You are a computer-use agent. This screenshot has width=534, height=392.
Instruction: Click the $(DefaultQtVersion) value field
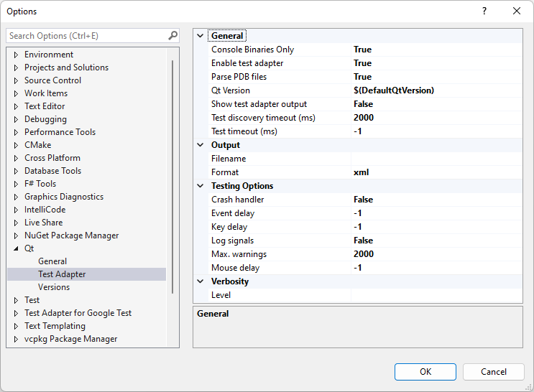(436, 90)
